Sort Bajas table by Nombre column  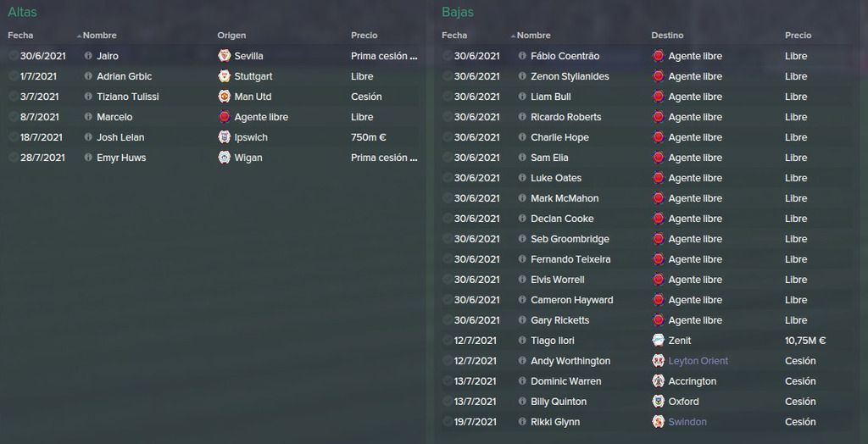click(x=534, y=36)
